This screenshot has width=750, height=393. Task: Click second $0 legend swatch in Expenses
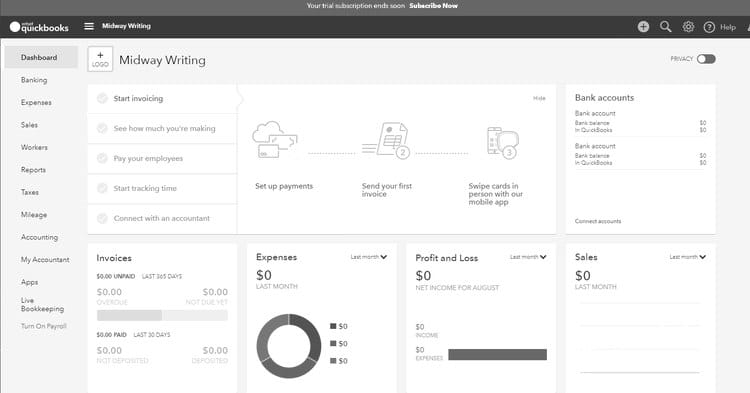coord(333,343)
